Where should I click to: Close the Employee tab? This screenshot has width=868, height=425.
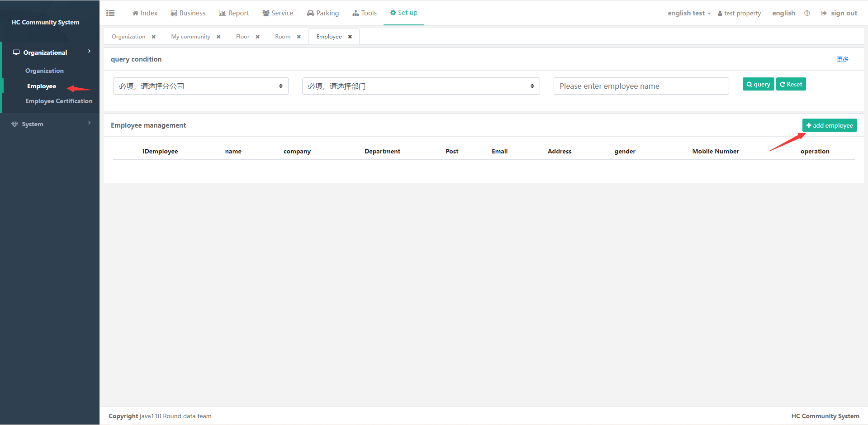pos(350,37)
